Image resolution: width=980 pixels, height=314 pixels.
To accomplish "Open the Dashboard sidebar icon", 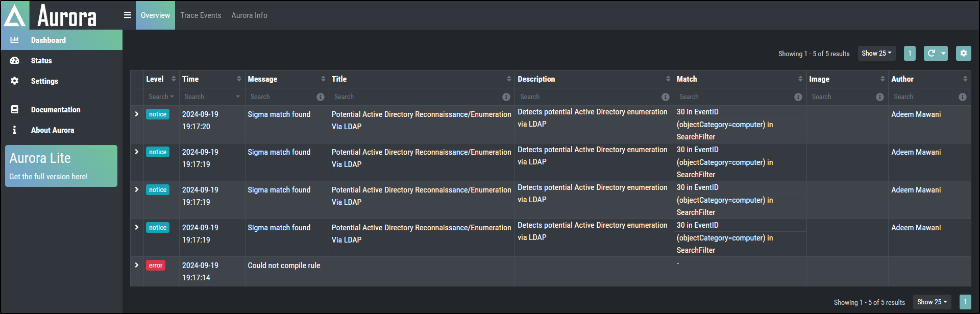I will click(x=14, y=40).
